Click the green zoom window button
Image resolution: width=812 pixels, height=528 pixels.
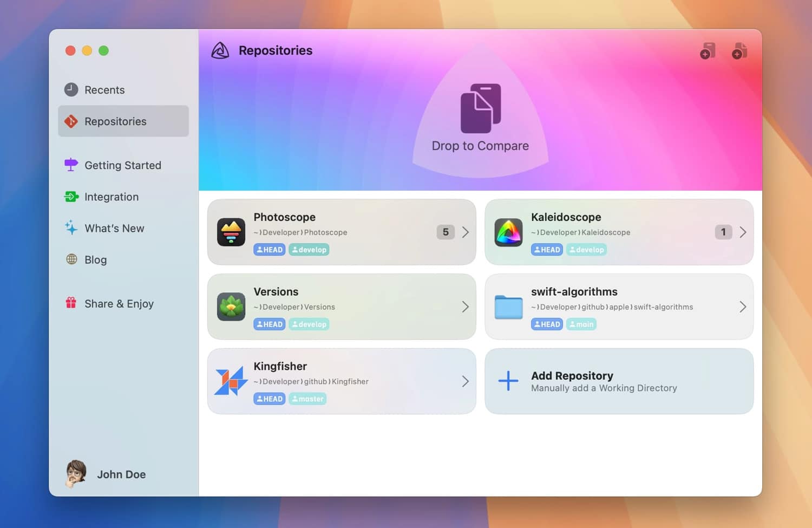(103, 50)
